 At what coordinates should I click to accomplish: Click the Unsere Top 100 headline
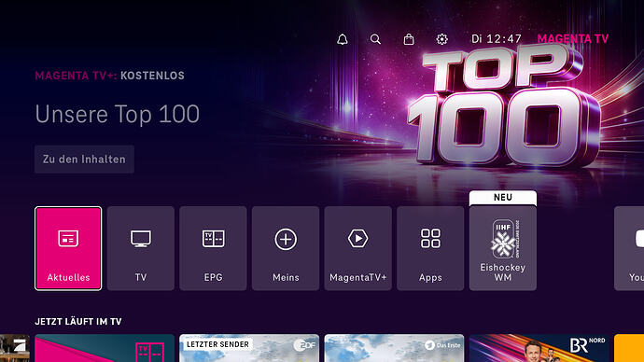click(117, 114)
